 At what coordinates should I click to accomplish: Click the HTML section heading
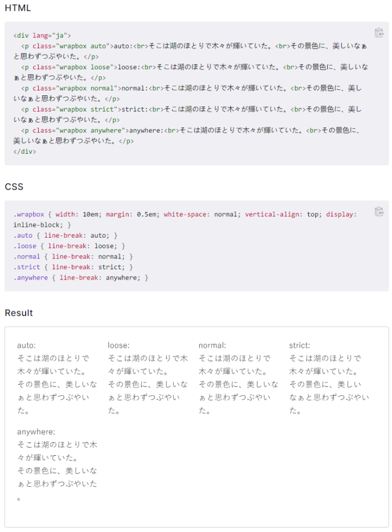18,8
